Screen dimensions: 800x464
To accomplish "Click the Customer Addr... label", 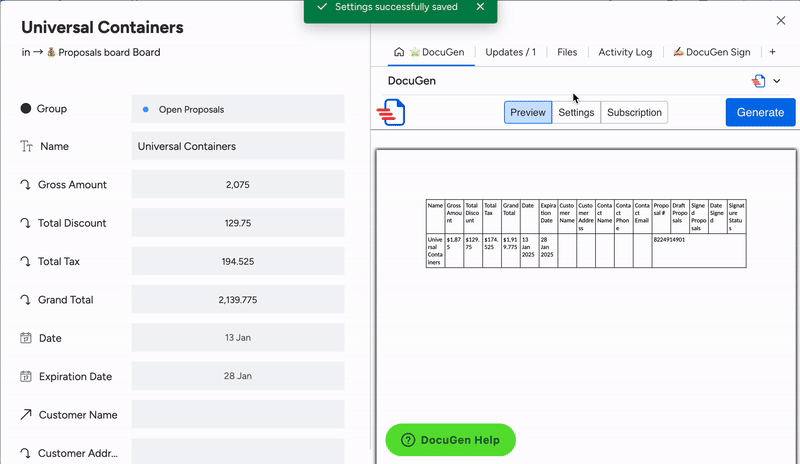I will pos(78,453).
